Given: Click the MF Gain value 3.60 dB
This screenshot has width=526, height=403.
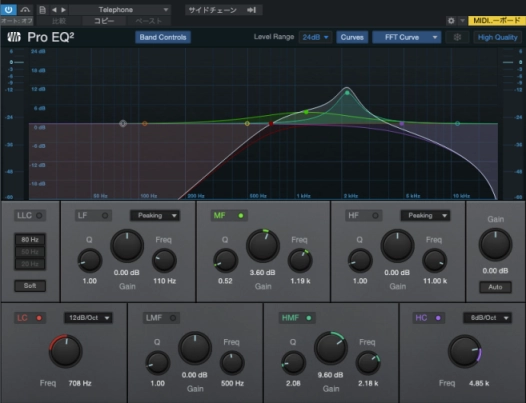Looking at the screenshot, I should pos(262,272).
